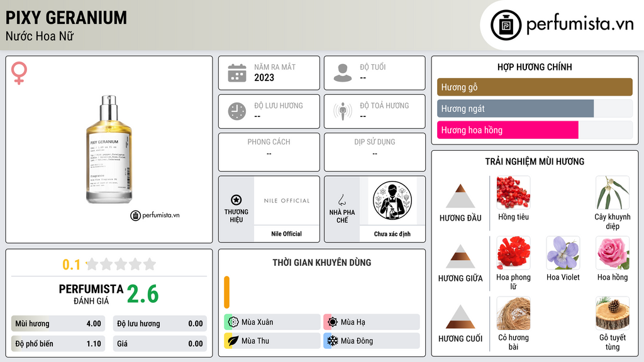The height and width of the screenshot is (362, 644).
Task: Click the perfumista.vn site name
Action: coord(580,24)
